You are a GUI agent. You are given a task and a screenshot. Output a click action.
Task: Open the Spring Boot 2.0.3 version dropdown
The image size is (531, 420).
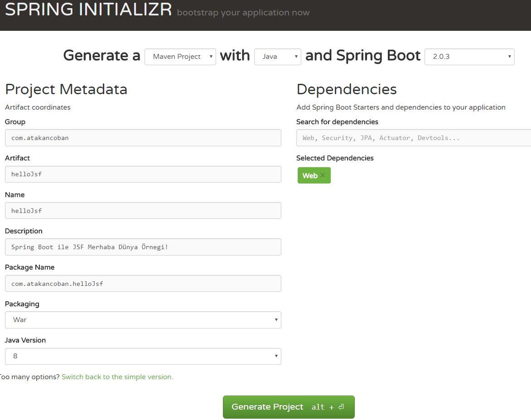(x=469, y=57)
